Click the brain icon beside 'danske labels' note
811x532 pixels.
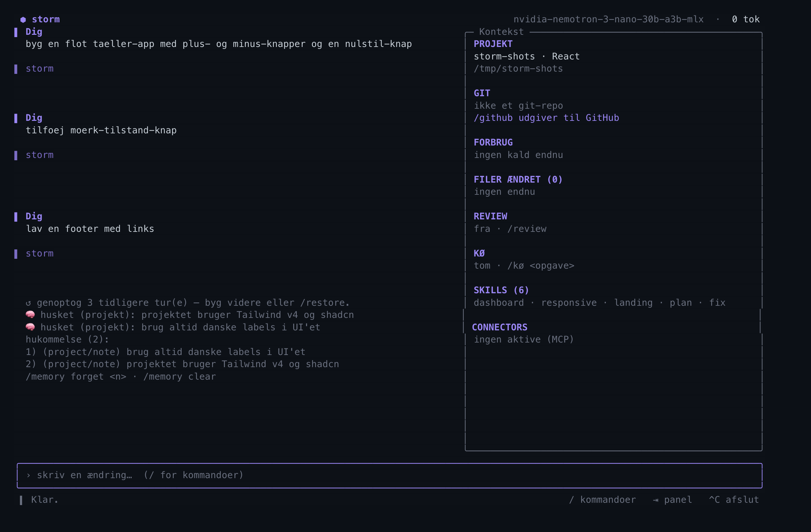(30, 327)
